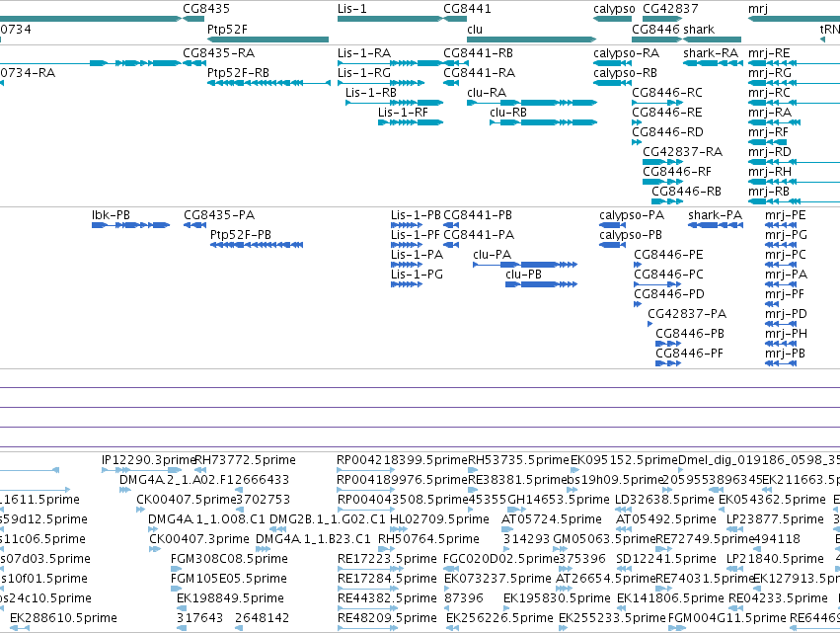This screenshot has width=840, height=633.
Task: Select transcript Lis-1-RB
Action: pyautogui.click(x=371, y=93)
